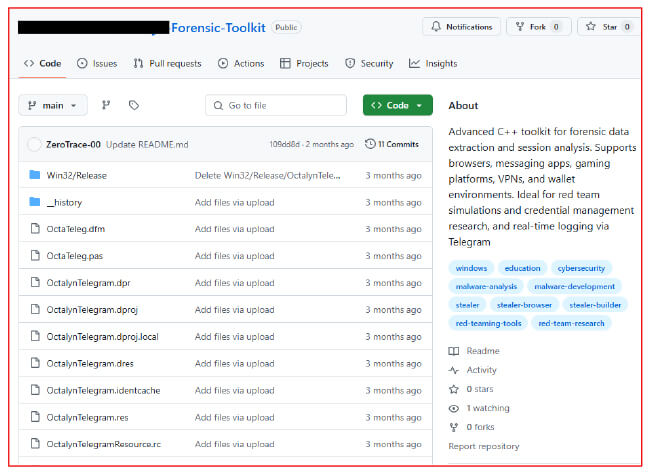Open the Update README.md commit message
The height and width of the screenshot is (474, 653).
tap(147, 145)
